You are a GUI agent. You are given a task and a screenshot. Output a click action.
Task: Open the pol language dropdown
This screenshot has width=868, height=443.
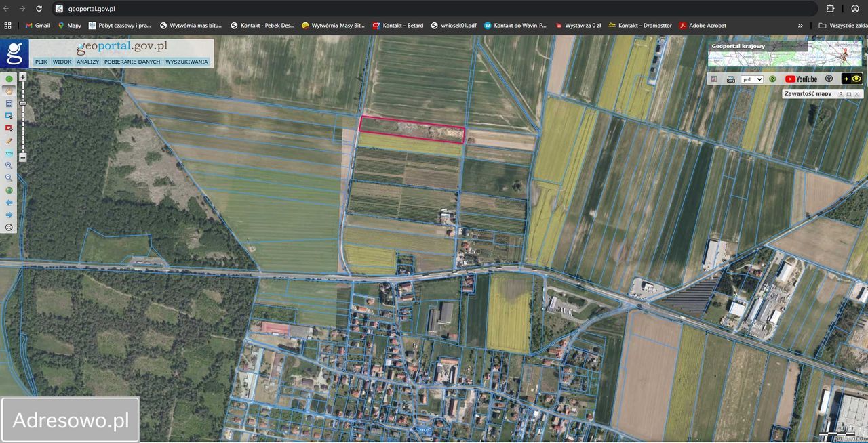[x=751, y=79]
